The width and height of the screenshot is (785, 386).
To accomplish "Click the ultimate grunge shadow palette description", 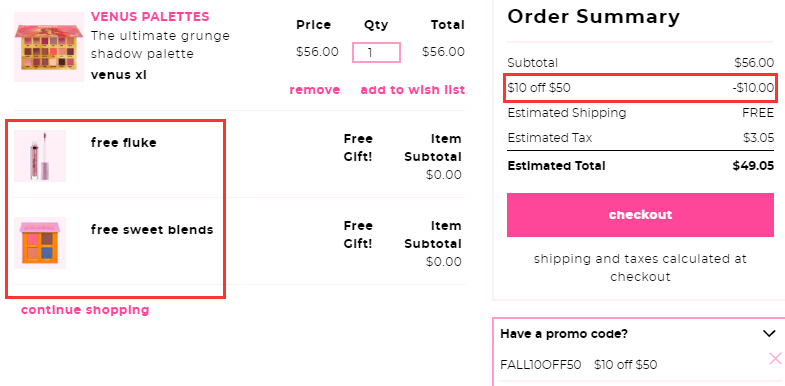I will [160, 45].
